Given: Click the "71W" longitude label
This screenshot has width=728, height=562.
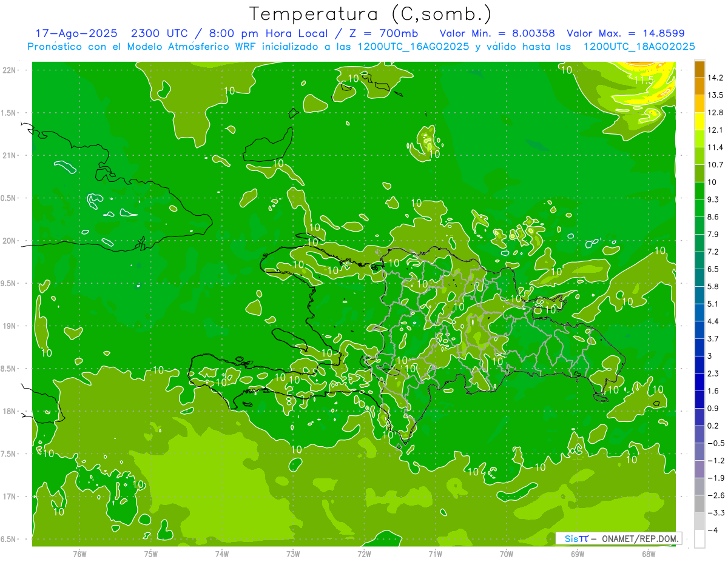Looking at the screenshot, I should tap(435, 554).
